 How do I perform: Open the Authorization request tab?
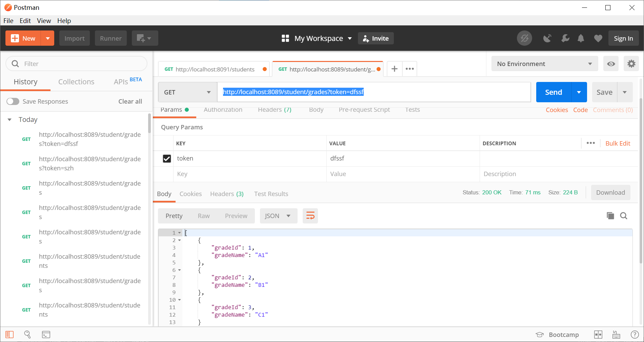[223, 110]
